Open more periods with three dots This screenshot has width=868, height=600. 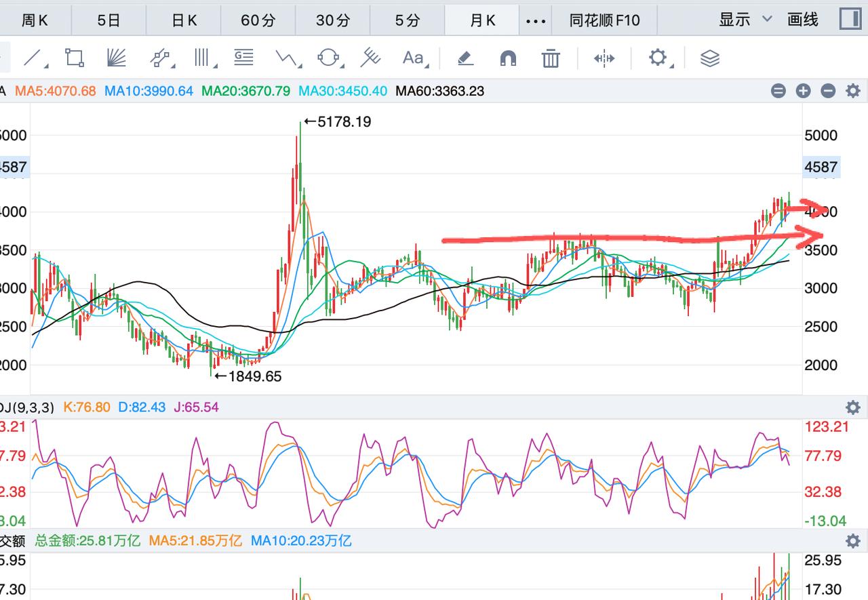click(x=536, y=21)
